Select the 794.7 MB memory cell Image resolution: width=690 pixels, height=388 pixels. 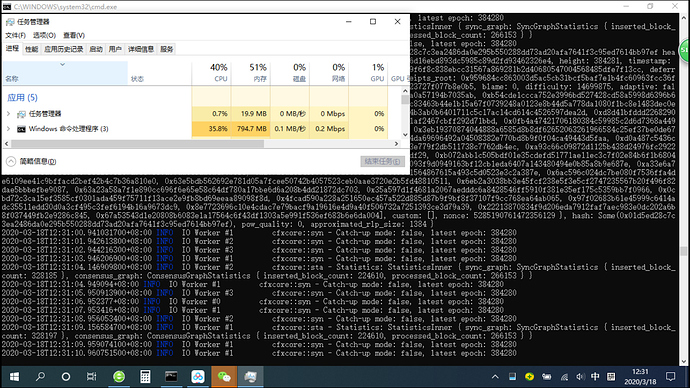(x=250, y=129)
